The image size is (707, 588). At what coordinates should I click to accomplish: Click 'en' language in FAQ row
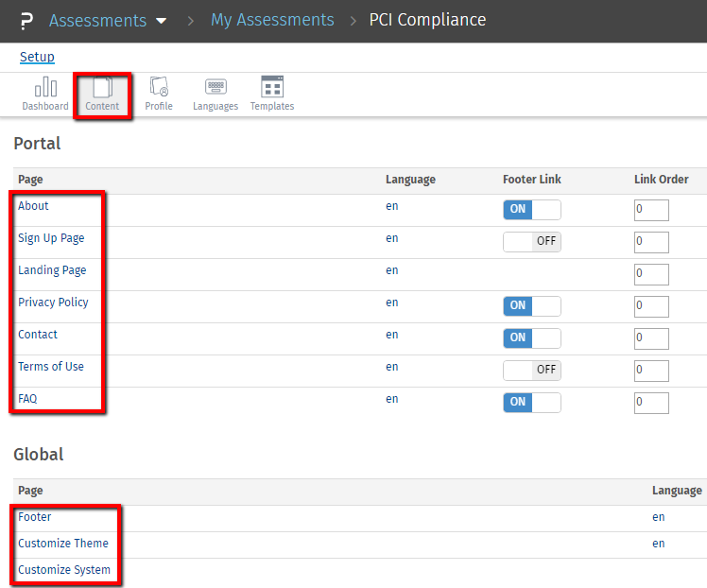tap(392, 400)
